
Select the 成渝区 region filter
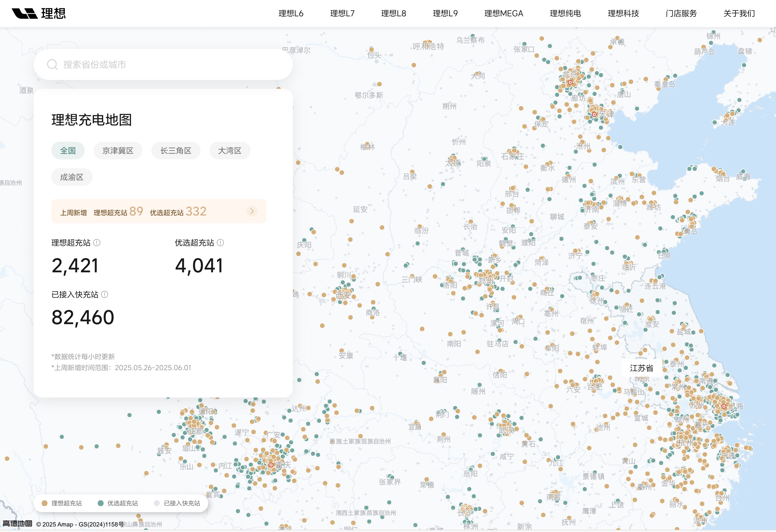click(x=72, y=177)
